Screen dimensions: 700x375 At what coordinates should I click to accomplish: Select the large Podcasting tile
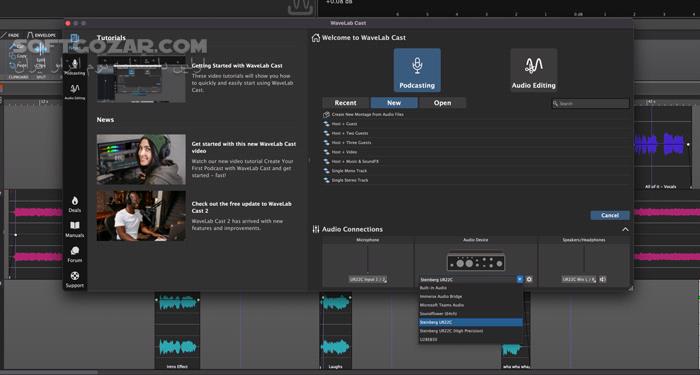(417, 70)
